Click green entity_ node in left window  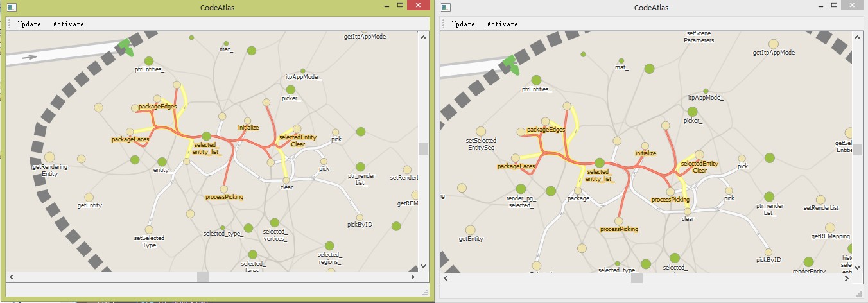pos(162,162)
